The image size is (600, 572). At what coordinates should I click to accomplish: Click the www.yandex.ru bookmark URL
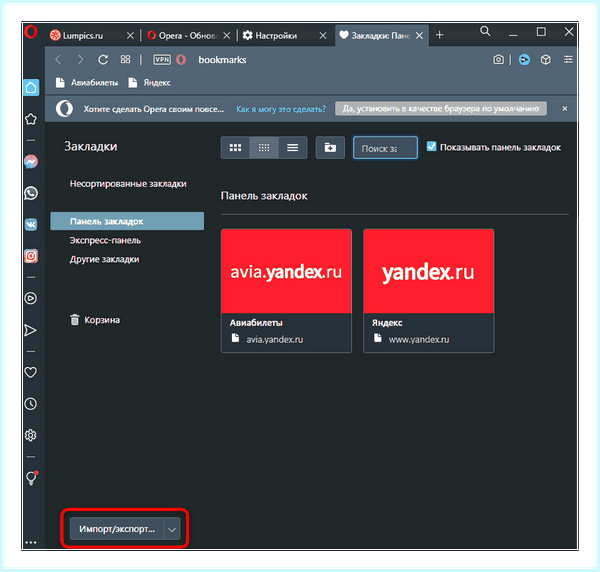pyautogui.click(x=419, y=339)
